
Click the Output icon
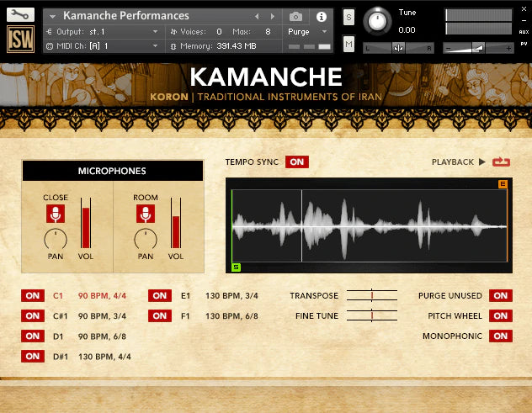coord(49,31)
